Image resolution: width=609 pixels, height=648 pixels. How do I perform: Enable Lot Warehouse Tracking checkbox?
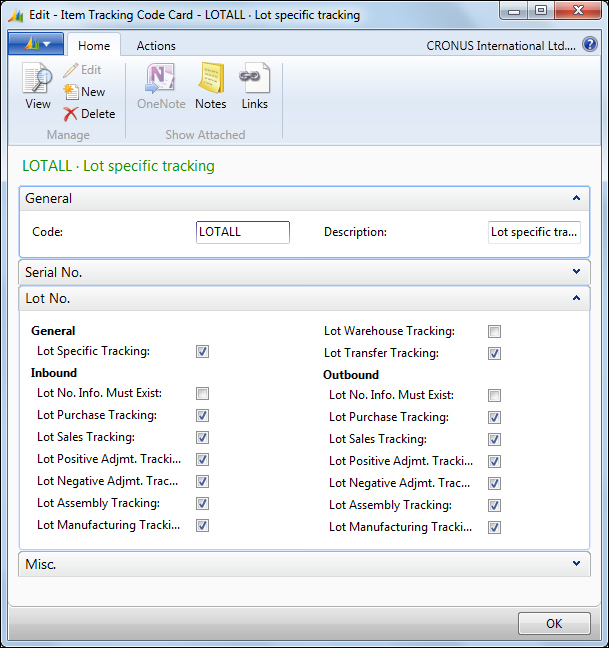pyautogui.click(x=495, y=331)
